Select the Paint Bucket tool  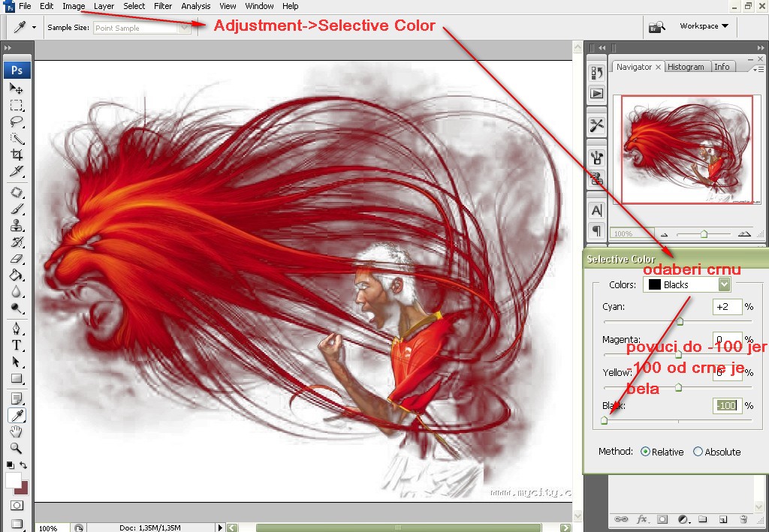click(17, 275)
